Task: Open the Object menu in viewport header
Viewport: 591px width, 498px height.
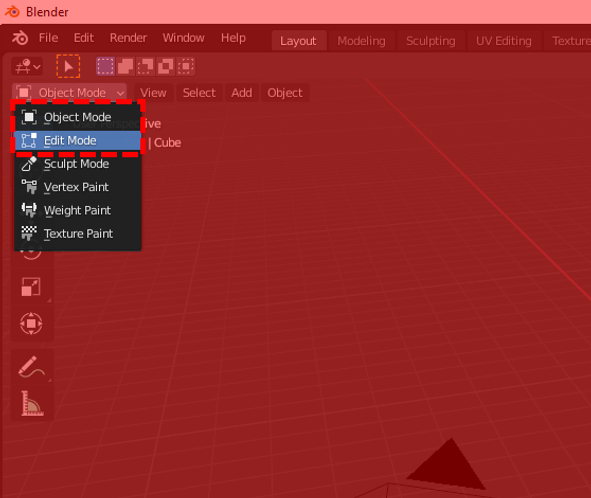Action: coord(285,93)
